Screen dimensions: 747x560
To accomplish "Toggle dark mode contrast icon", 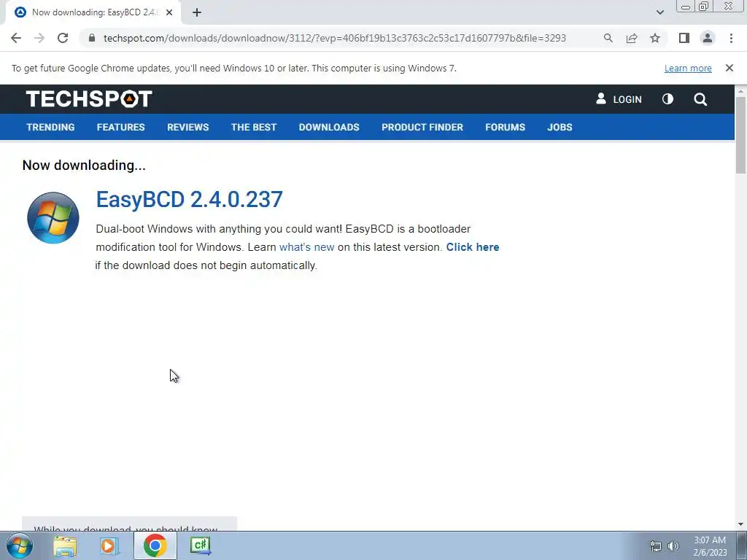I will click(667, 99).
